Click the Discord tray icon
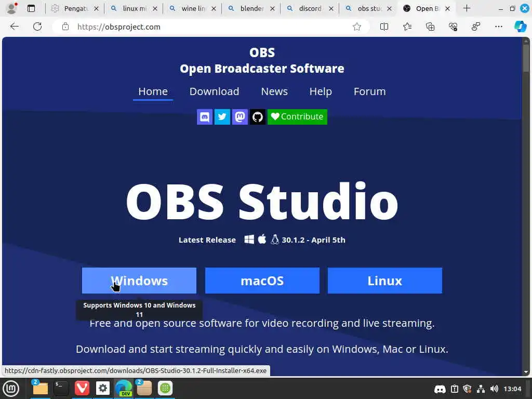The width and height of the screenshot is (532, 399). [440, 389]
